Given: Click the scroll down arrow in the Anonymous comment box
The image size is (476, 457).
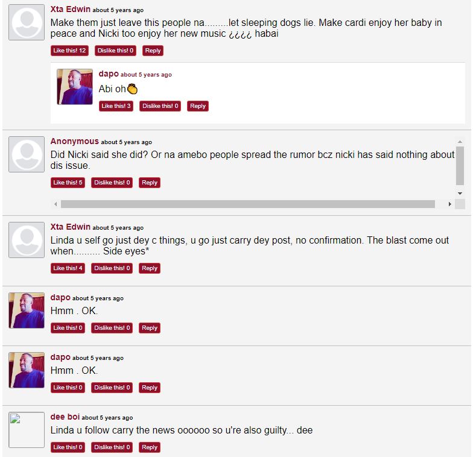Looking at the screenshot, I should tap(460, 194).
